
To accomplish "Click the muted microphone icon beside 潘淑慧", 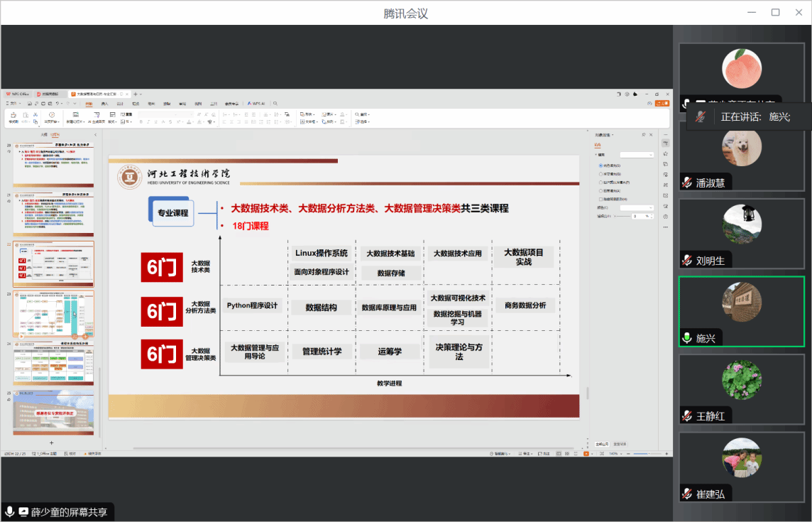I will [x=687, y=183].
